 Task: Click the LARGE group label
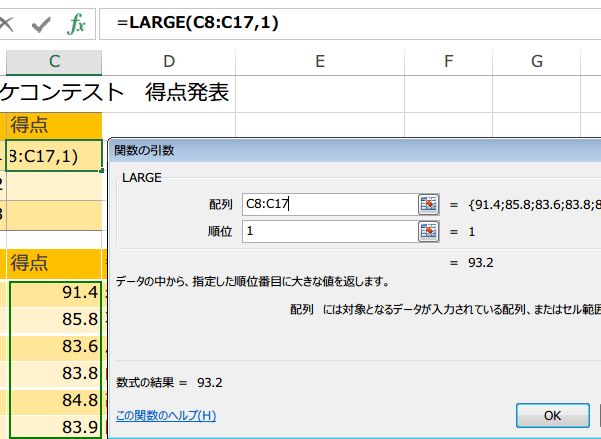tap(142, 178)
